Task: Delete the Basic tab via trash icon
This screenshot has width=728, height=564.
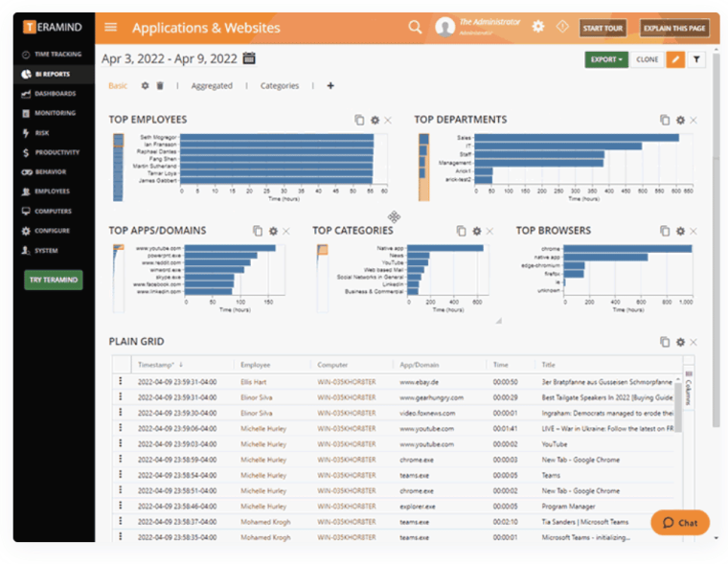Action: (x=160, y=85)
